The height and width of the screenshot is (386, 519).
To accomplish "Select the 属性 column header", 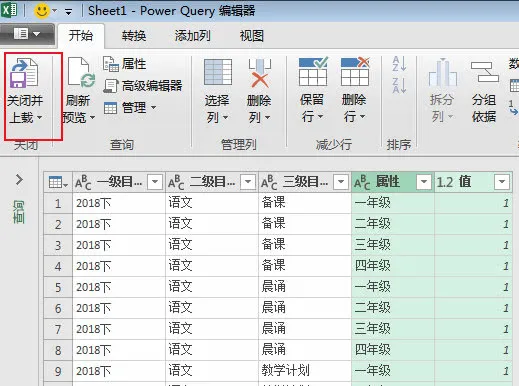I will 393,182.
